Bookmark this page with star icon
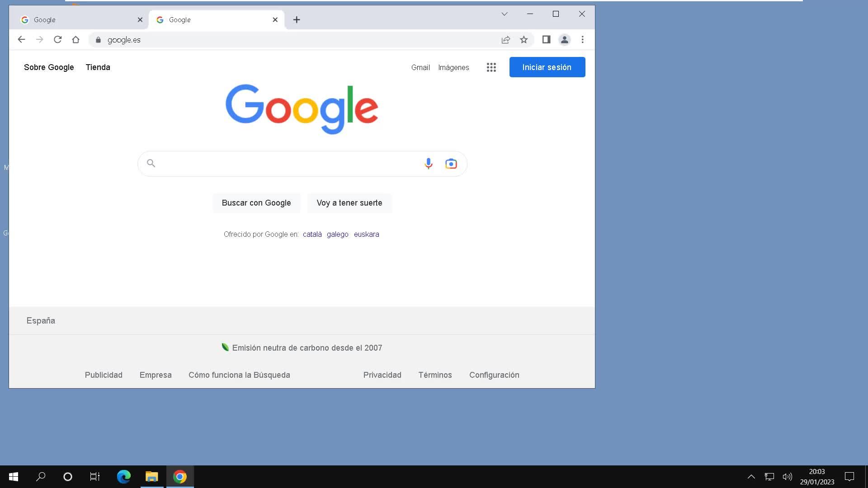The width and height of the screenshot is (868, 488). 524,40
